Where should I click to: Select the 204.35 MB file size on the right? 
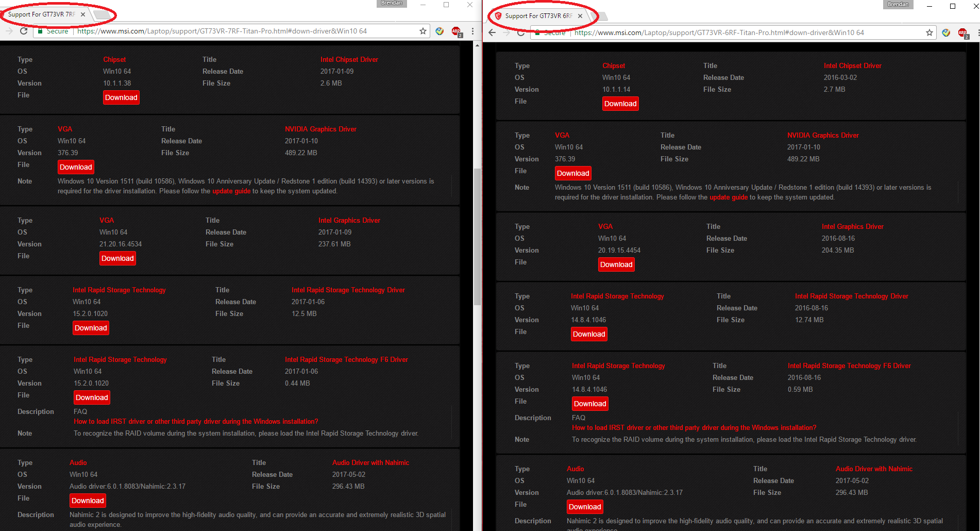(x=838, y=251)
